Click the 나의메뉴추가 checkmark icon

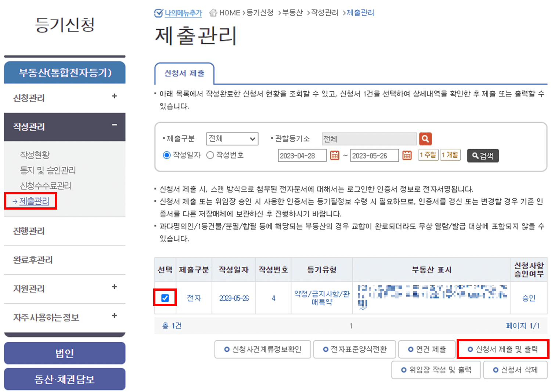point(158,13)
